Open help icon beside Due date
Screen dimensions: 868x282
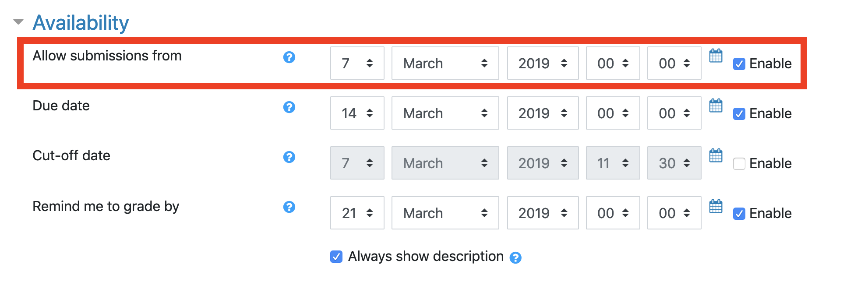click(289, 107)
